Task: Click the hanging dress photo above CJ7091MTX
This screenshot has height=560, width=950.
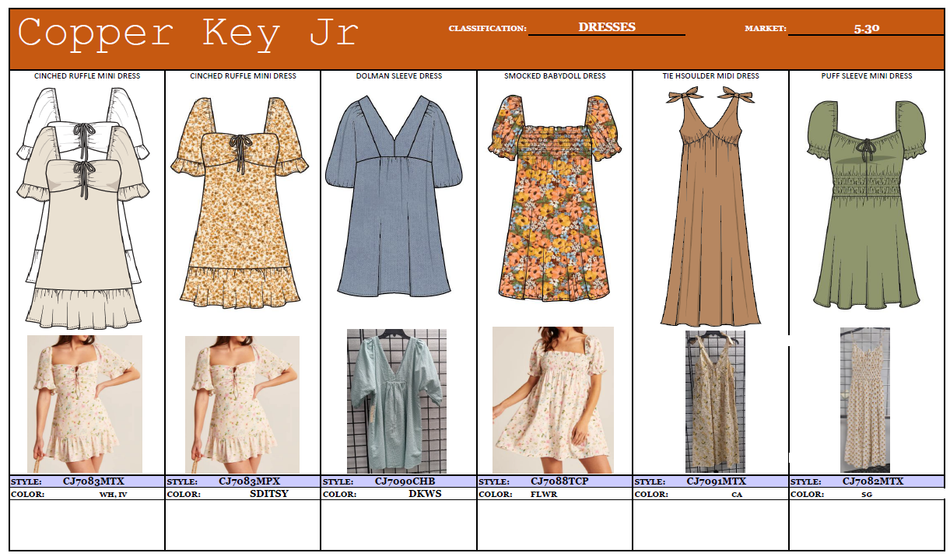Action: pyautogui.click(x=715, y=401)
